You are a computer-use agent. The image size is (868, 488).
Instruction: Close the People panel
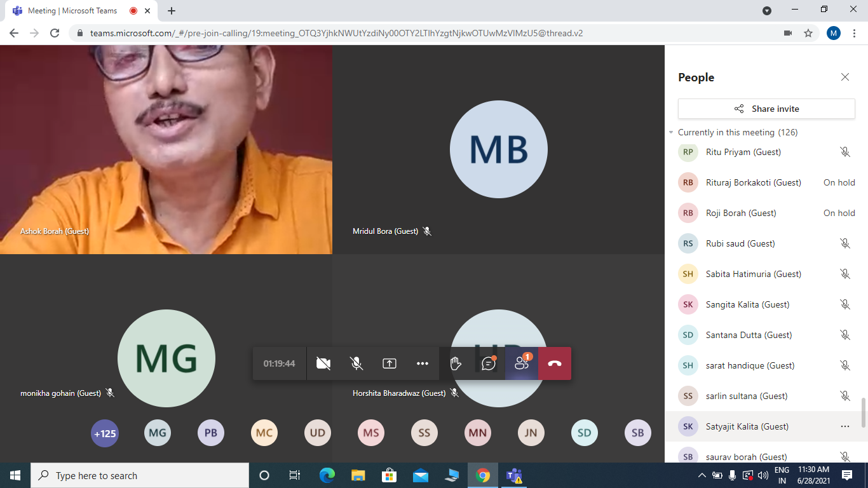point(845,77)
